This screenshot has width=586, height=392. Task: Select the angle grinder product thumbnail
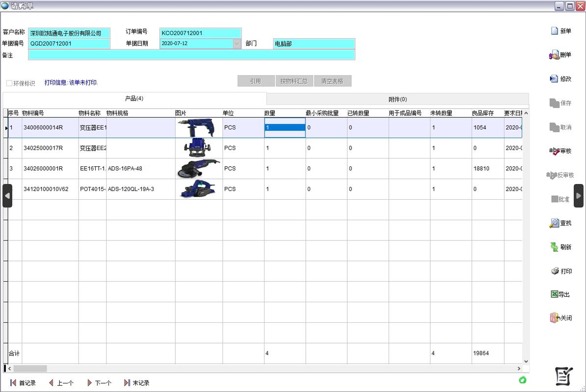tap(198, 168)
